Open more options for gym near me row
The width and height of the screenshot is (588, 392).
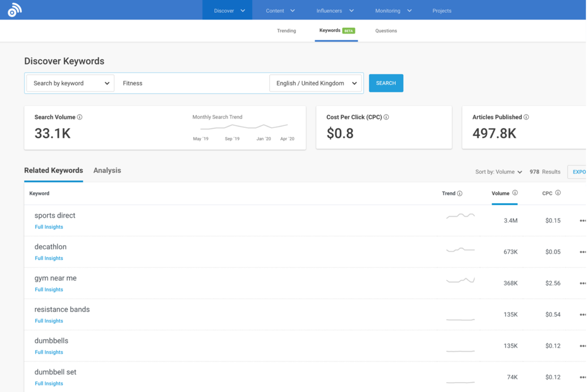[x=583, y=283]
